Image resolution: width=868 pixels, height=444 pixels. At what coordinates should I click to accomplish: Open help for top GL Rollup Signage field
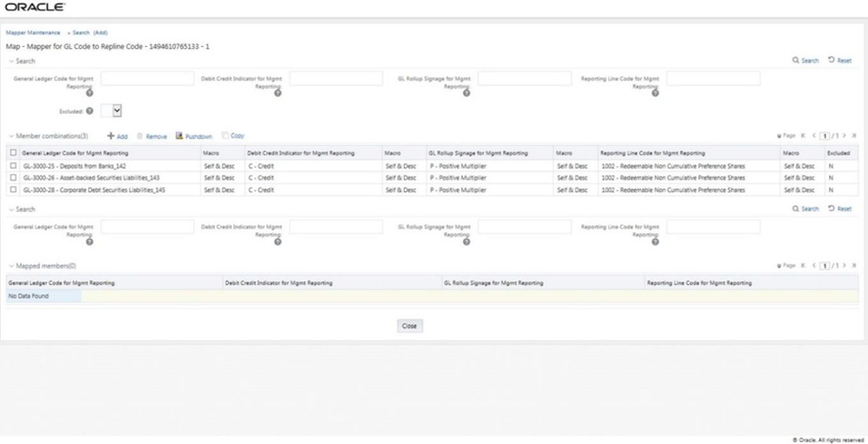click(x=466, y=93)
